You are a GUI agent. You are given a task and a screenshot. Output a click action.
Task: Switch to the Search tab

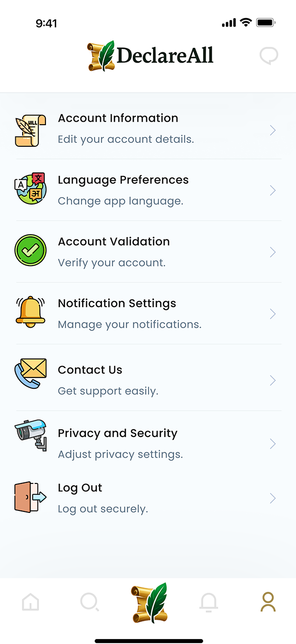pos(89,602)
